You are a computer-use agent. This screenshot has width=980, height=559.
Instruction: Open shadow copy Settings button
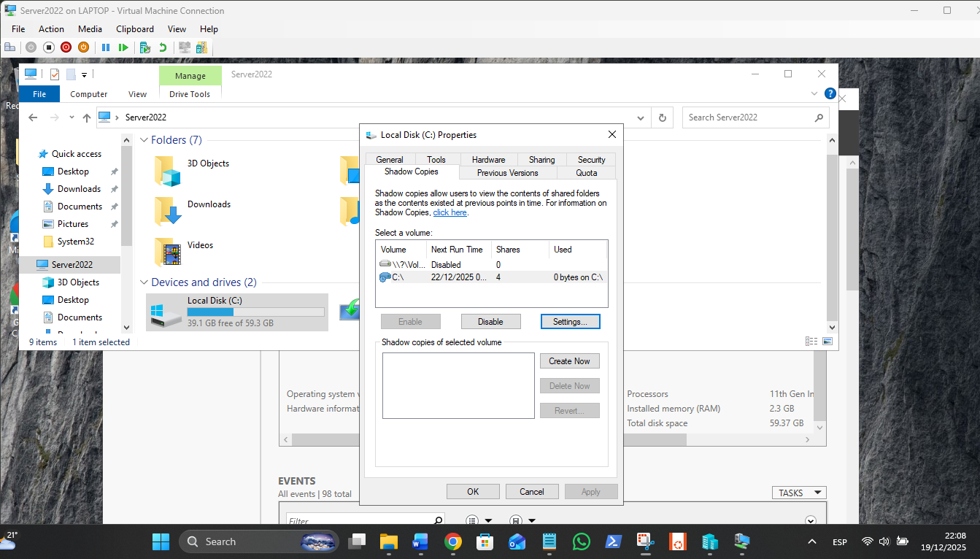(570, 322)
